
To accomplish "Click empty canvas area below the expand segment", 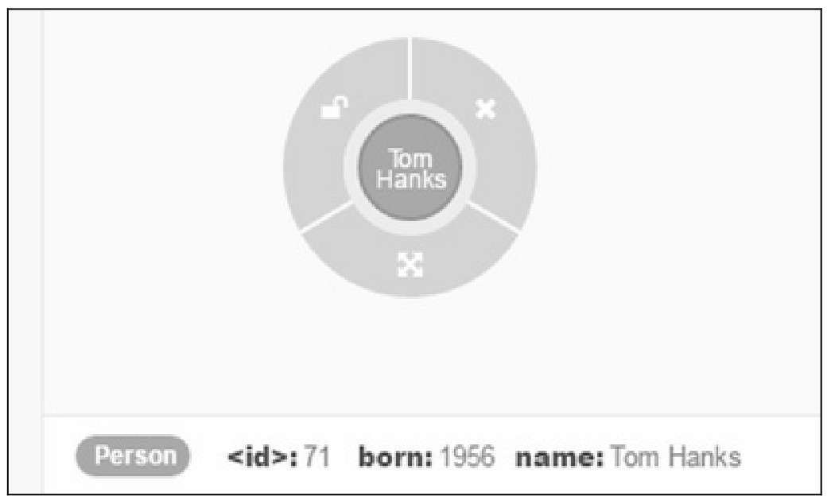I will (410, 355).
